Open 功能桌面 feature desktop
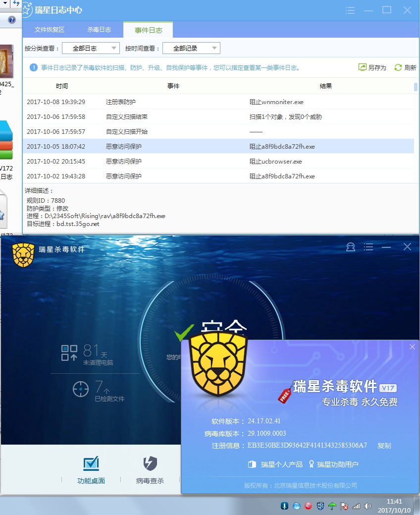 [x=91, y=470]
